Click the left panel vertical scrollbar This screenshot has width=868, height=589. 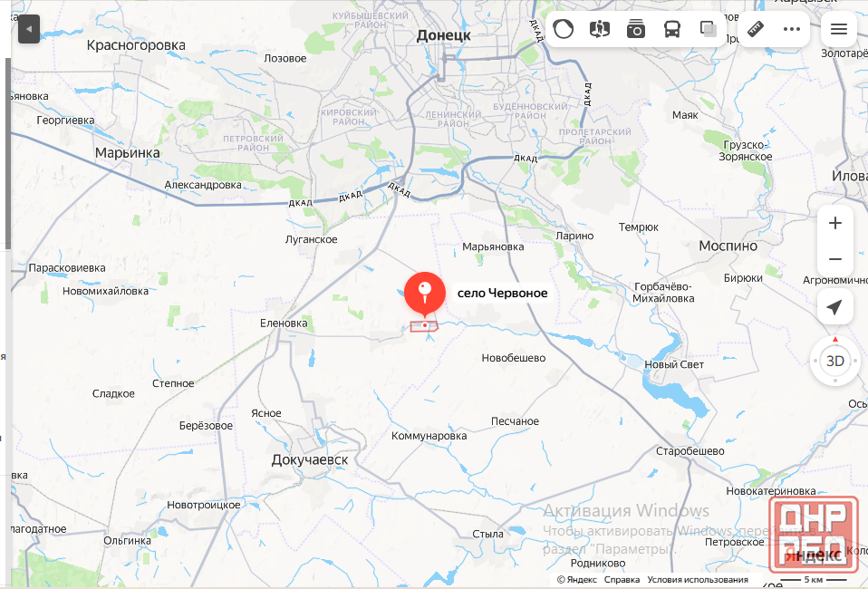pos(8,152)
